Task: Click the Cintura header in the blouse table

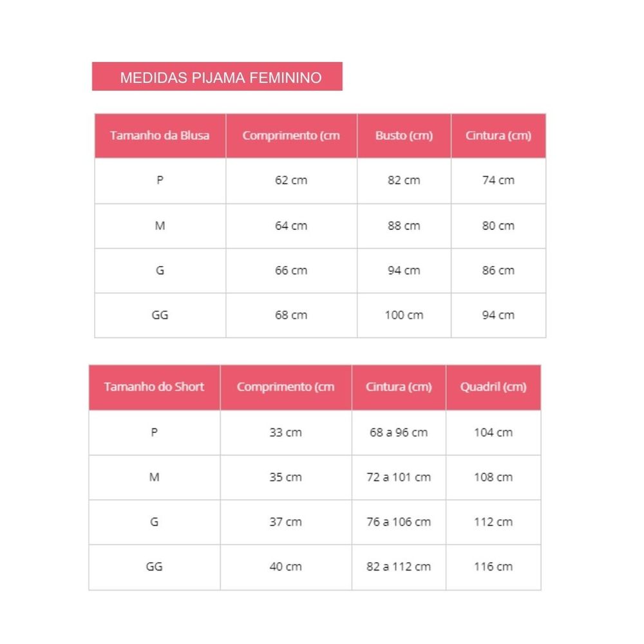Action: tap(498, 136)
